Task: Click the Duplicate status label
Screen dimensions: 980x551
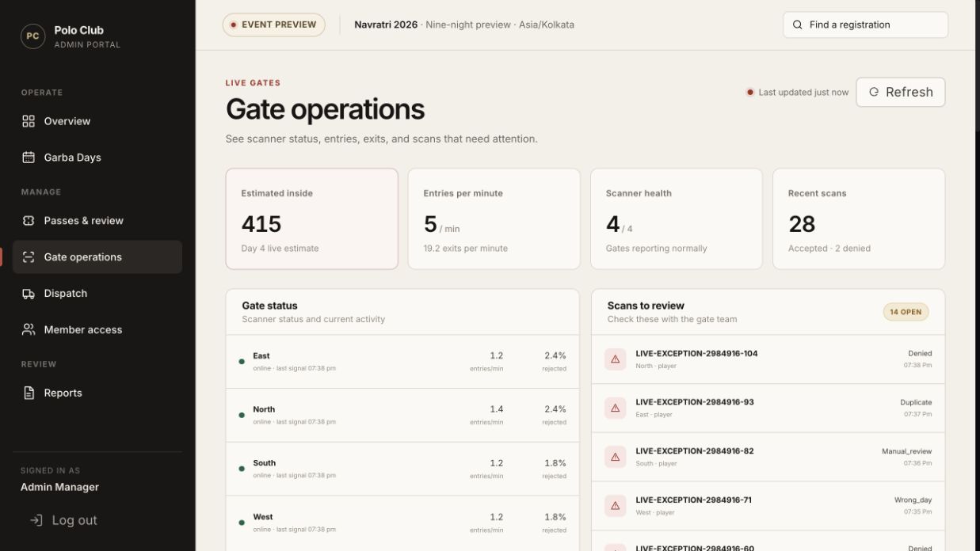Action: coord(916,403)
